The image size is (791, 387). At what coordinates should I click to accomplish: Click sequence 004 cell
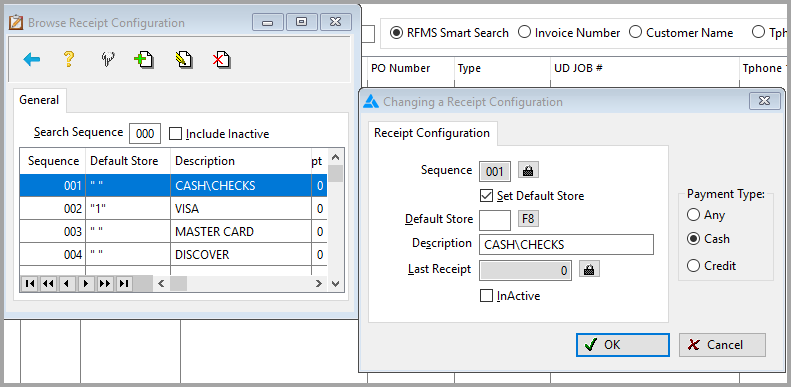(53, 255)
